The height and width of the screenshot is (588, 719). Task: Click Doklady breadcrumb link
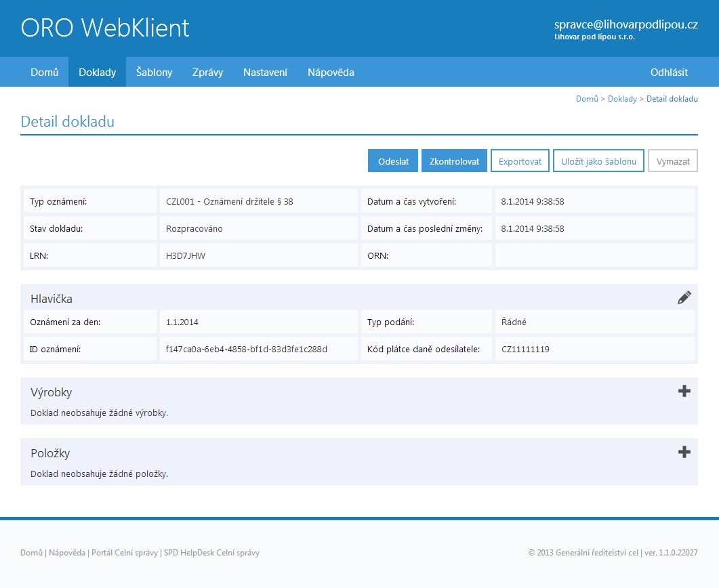tap(622, 99)
